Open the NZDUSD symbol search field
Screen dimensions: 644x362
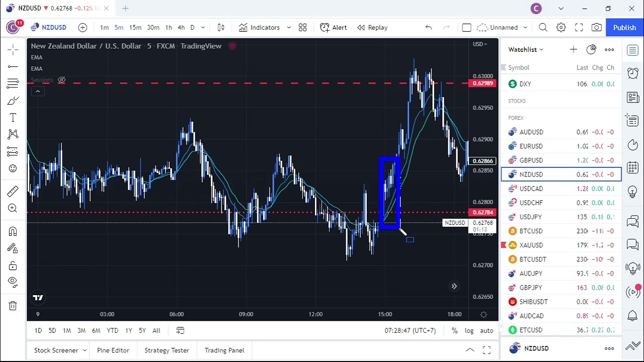tap(48, 28)
